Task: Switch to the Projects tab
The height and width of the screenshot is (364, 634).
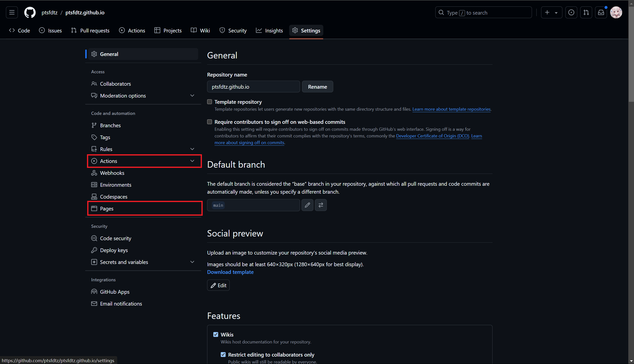Action: tap(168, 30)
